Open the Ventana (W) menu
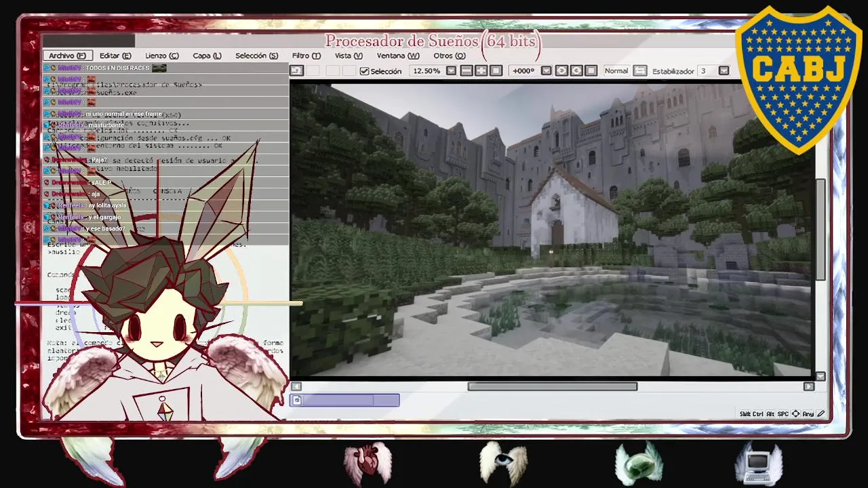This screenshot has width=868, height=488. coord(398,56)
